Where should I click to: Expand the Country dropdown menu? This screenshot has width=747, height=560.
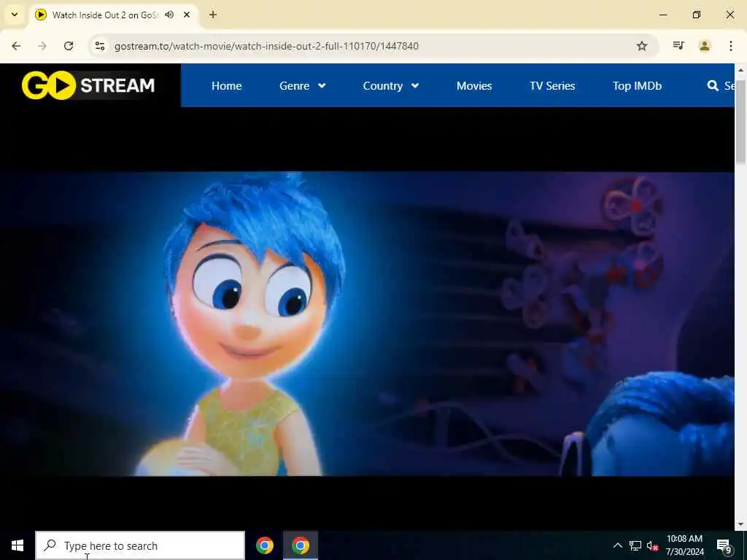pyautogui.click(x=391, y=86)
